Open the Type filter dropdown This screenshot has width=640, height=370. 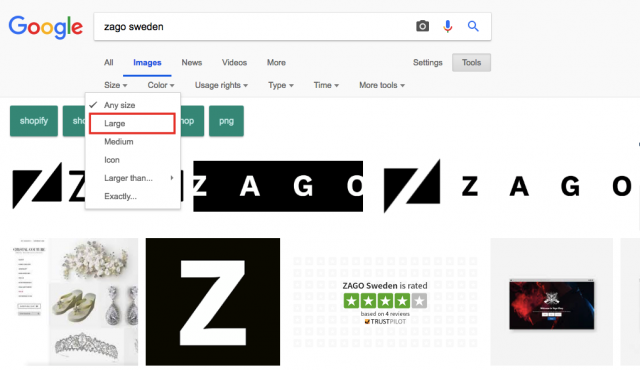[x=281, y=85]
